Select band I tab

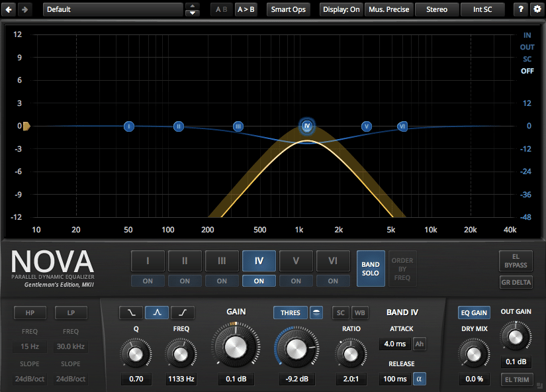[x=148, y=261]
